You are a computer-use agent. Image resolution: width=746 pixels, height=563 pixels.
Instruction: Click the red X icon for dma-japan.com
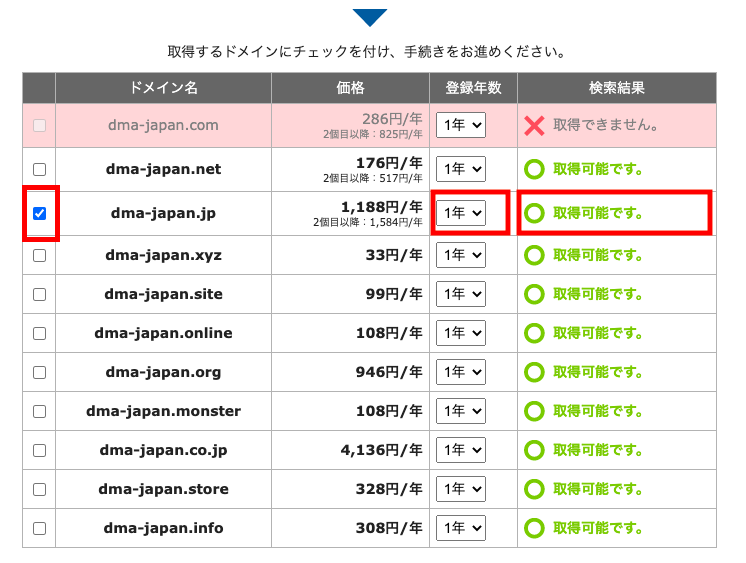535,126
